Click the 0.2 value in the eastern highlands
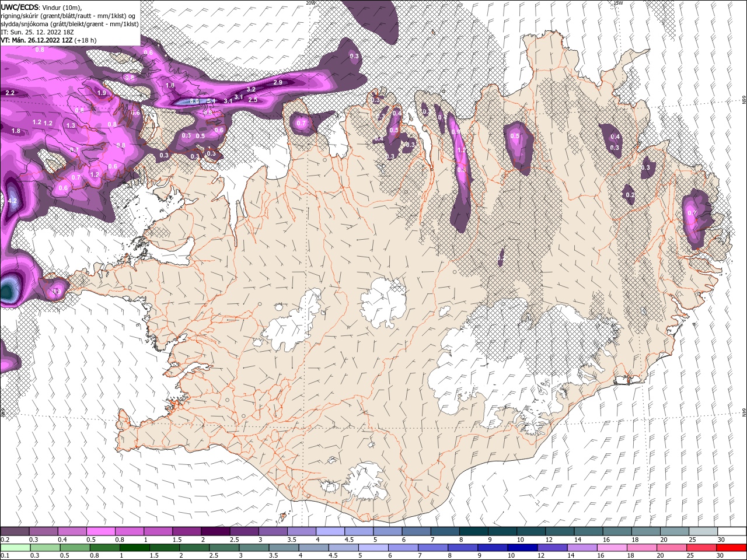This screenshot has height=560, width=747. [x=630, y=195]
